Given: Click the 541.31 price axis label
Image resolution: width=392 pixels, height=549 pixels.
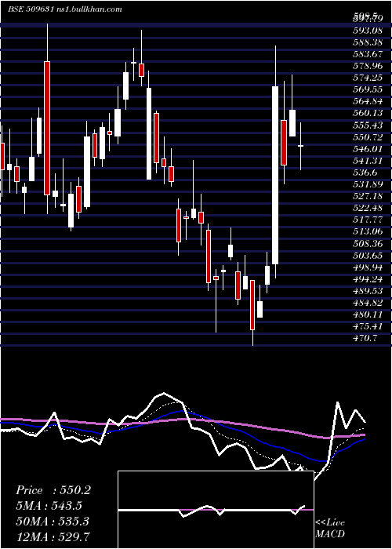Looking at the screenshot, I should coord(368,161).
